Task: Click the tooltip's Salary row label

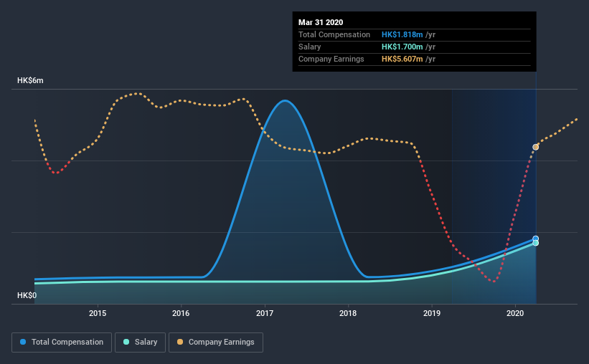Action: coord(309,47)
